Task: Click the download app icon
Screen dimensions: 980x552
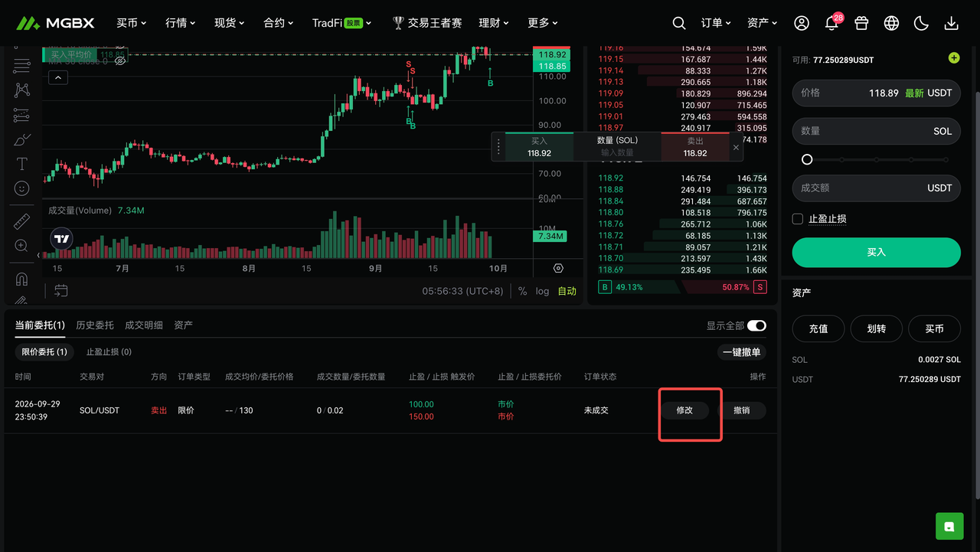Action: click(952, 23)
